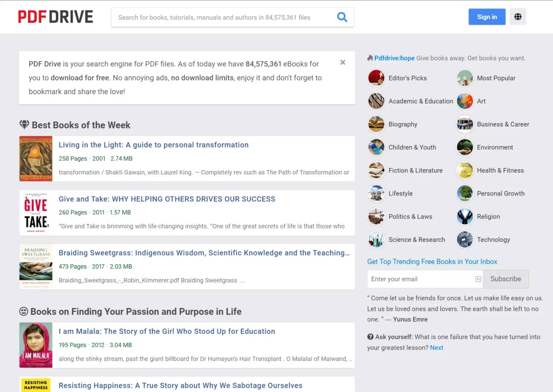Browse Children & Youth category label
This screenshot has width=553, height=392.
click(412, 147)
